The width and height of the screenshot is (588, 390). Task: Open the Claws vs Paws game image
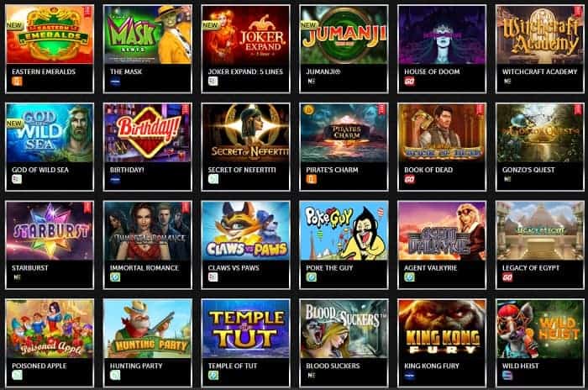coord(245,231)
